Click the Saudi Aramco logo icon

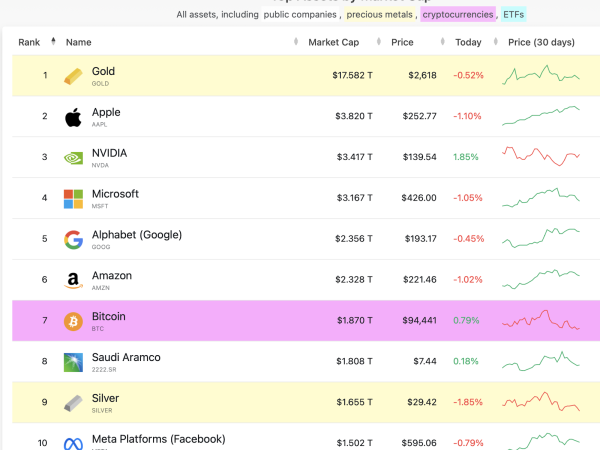73,362
